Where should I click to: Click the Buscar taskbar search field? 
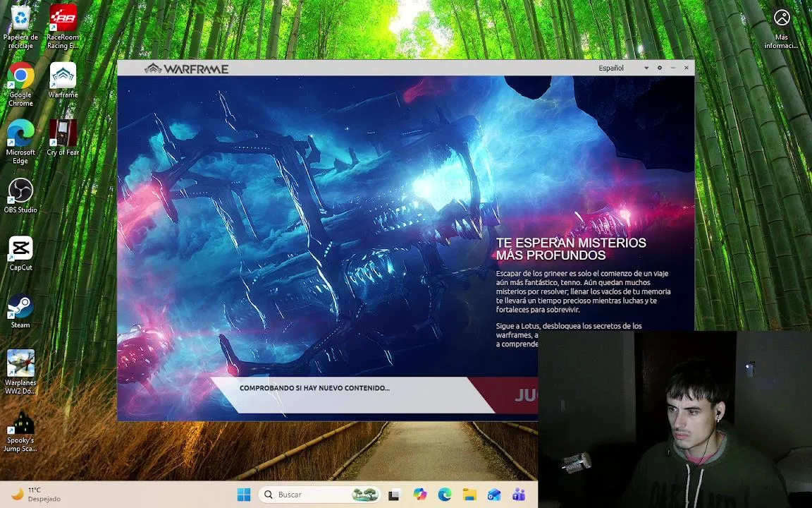coord(319,495)
